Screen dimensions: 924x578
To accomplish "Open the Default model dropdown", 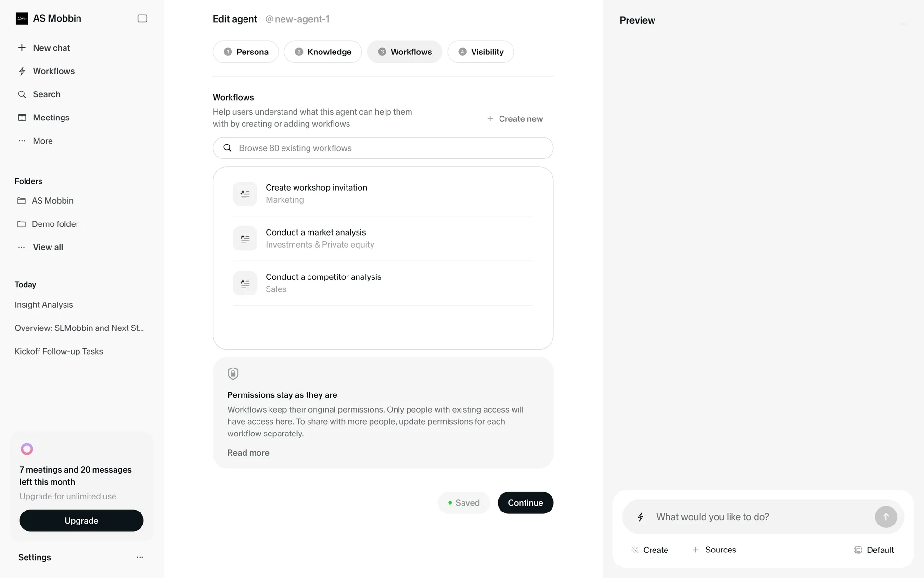I will (874, 550).
